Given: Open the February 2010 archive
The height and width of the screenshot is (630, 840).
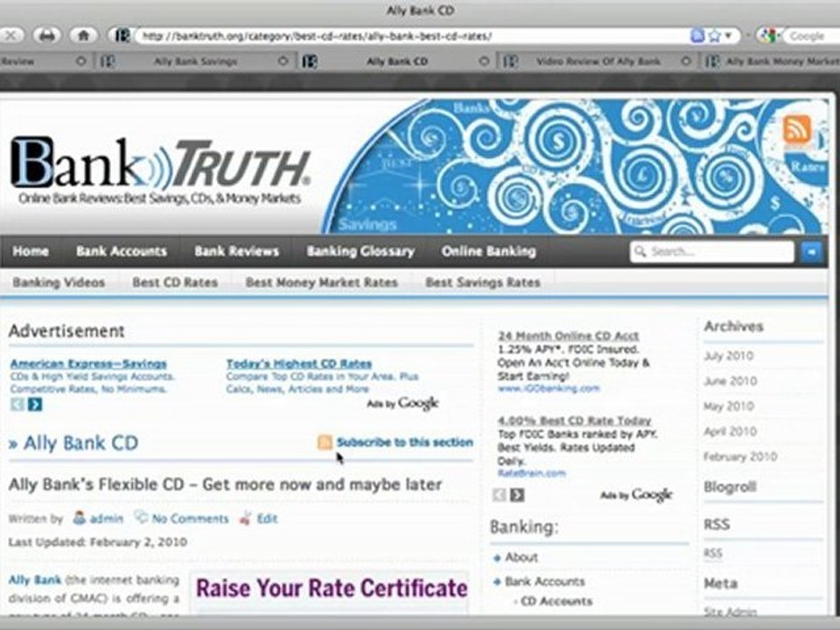Looking at the screenshot, I should click(x=740, y=457).
